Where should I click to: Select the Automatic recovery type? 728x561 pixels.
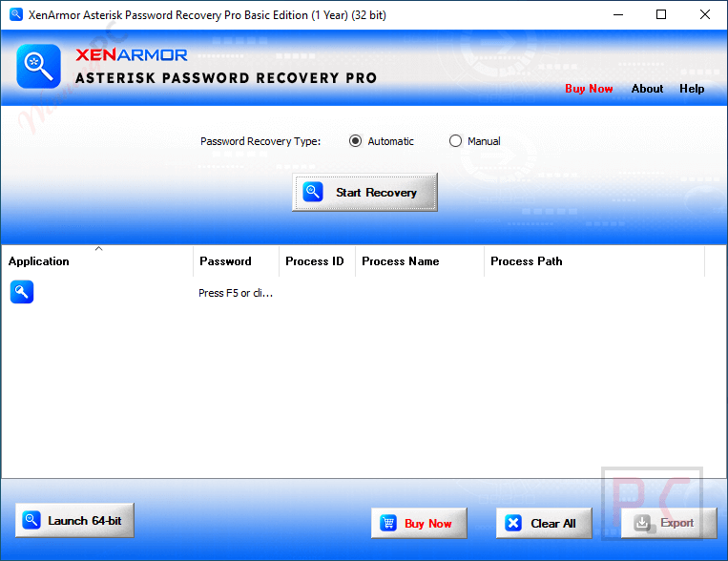tap(382, 141)
